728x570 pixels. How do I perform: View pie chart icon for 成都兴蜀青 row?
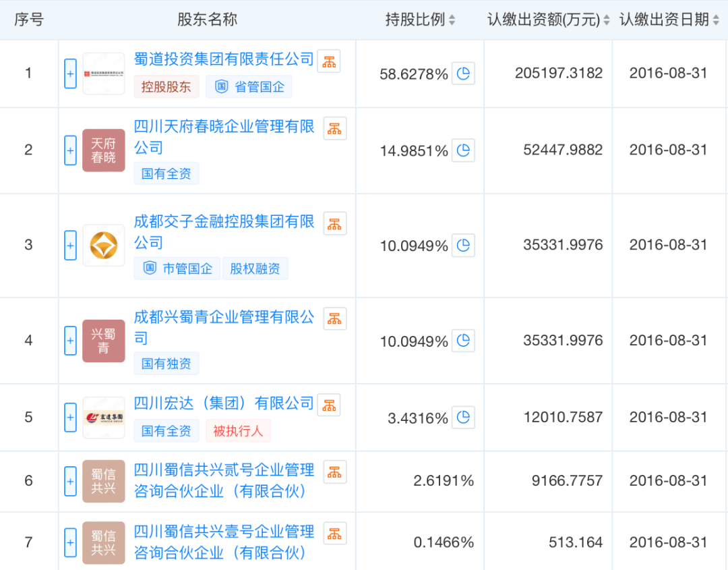pyautogui.click(x=462, y=341)
